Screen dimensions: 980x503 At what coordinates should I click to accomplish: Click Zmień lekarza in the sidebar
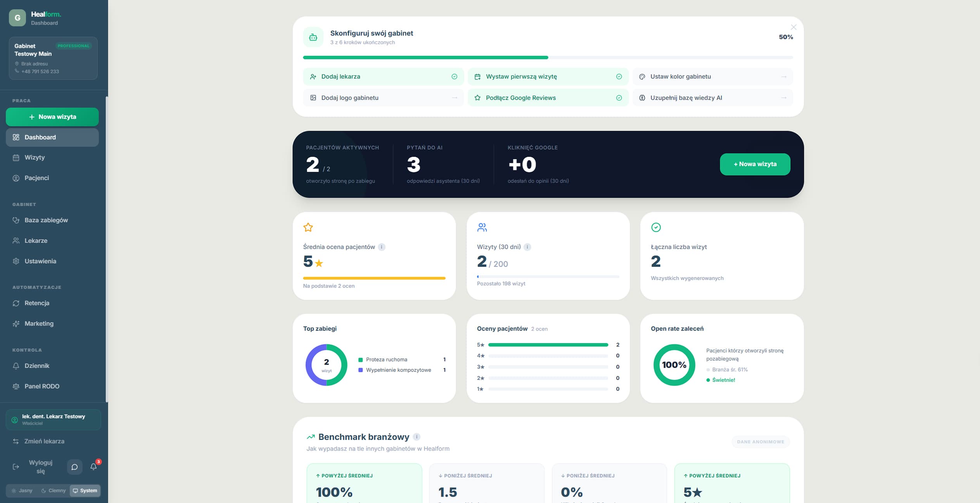coord(52,441)
